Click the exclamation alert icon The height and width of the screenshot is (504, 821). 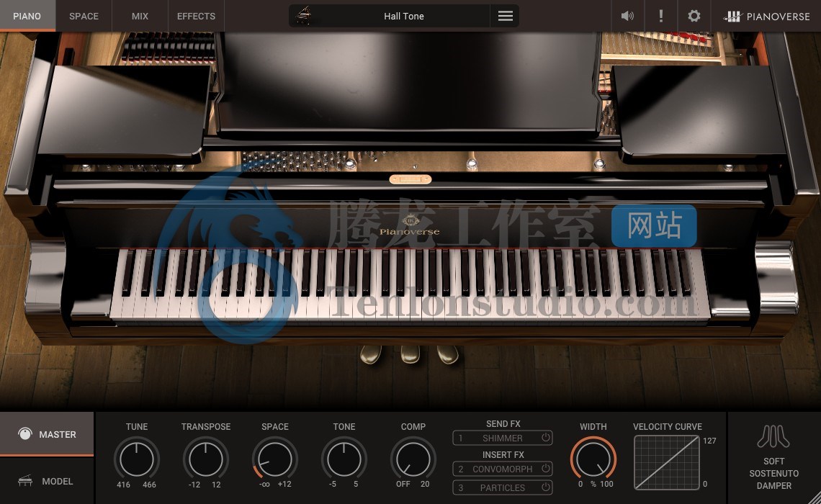[x=661, y=16]
